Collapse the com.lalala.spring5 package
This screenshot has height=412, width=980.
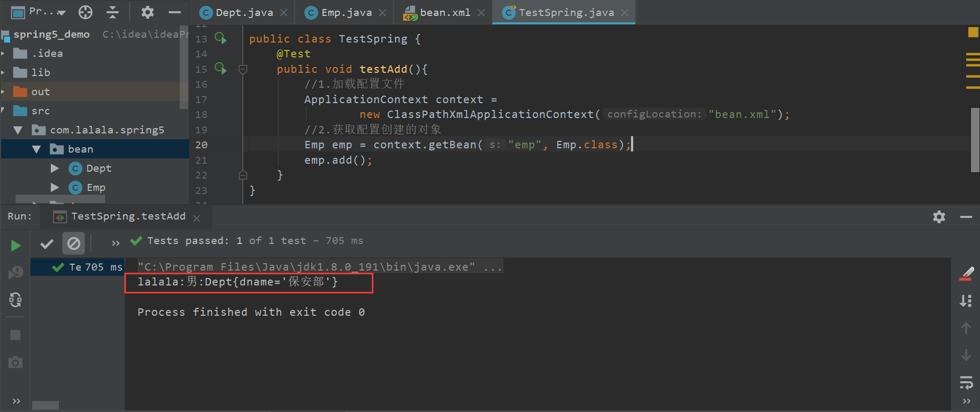[18, 130]
